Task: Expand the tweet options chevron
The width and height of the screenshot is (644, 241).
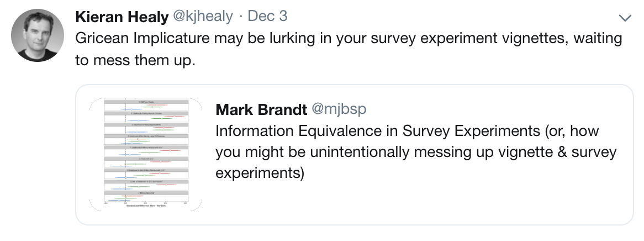Action: click(625, 18)
